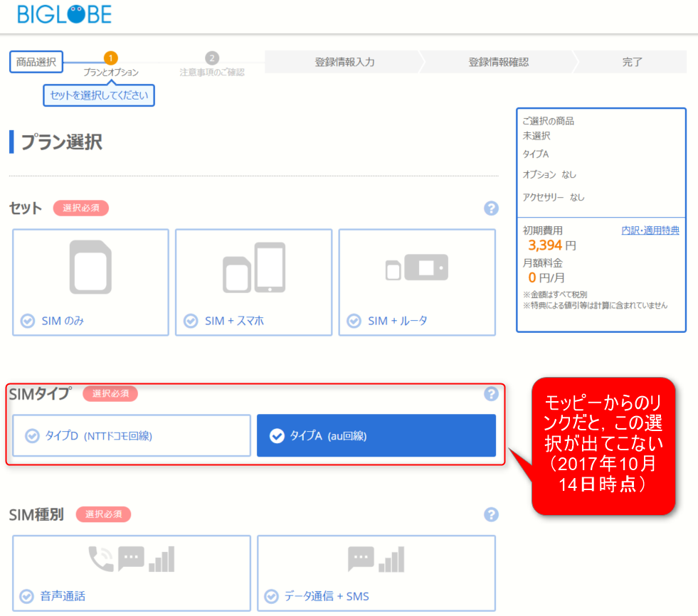The width and height of the screenshot is (698, 616).
Task: Click the プラン選択 heading
Action: [x=61, y=142]
